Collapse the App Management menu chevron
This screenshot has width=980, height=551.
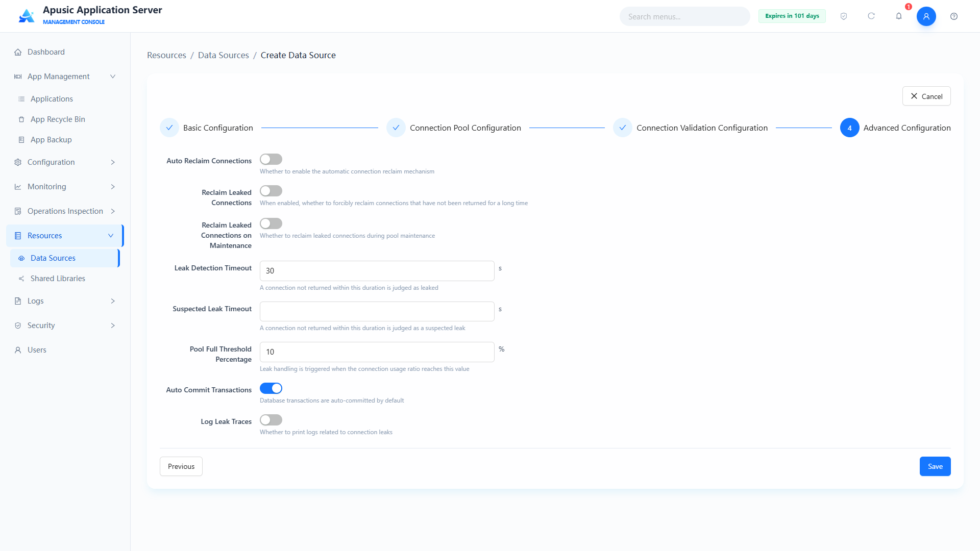113,77
